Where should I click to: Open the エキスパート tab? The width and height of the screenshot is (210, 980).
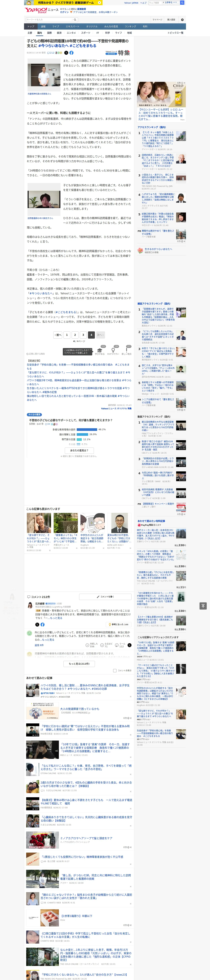[x=72, y=26]
